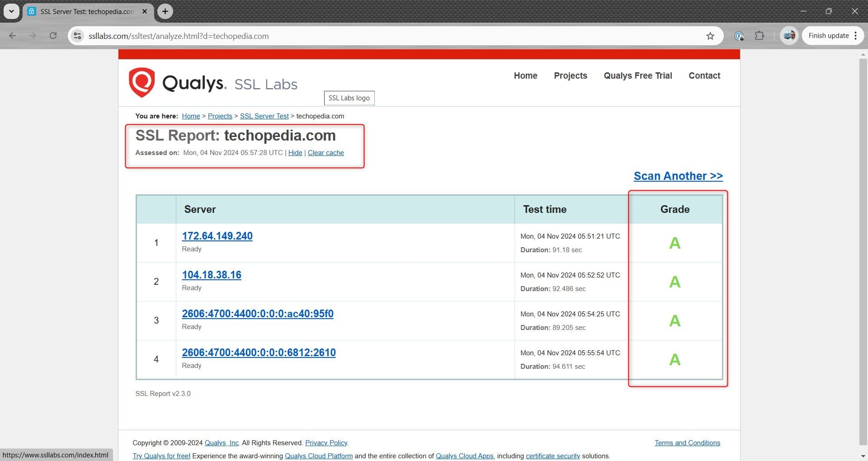Screen dimensions: 868x461
Task: Minimize the browser window
Action: coord(803,11)
